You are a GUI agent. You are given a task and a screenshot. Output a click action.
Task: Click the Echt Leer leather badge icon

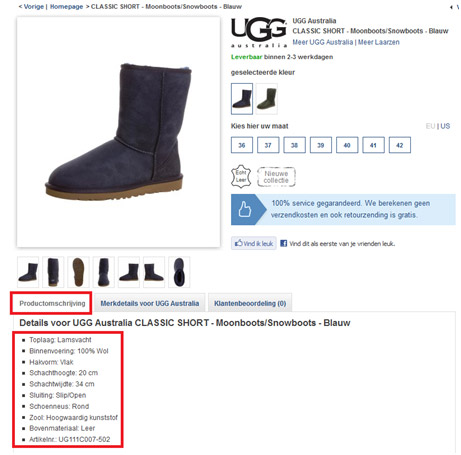241,176
